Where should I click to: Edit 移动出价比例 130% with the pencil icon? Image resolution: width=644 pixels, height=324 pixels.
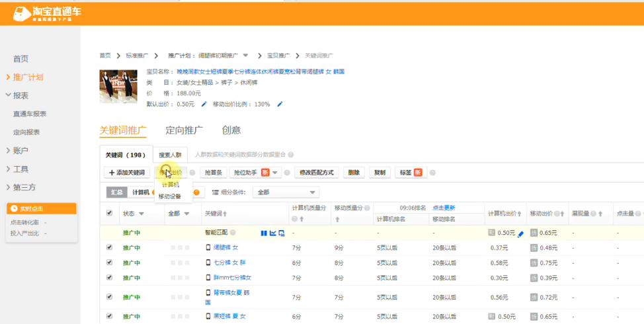(280, 104)
